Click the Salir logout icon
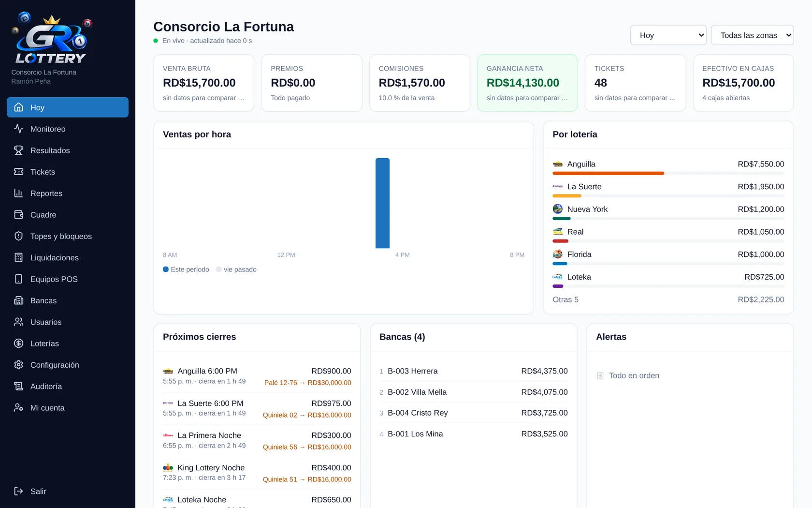The height and width of the screenshot is (508, 812). pos(18,491)
